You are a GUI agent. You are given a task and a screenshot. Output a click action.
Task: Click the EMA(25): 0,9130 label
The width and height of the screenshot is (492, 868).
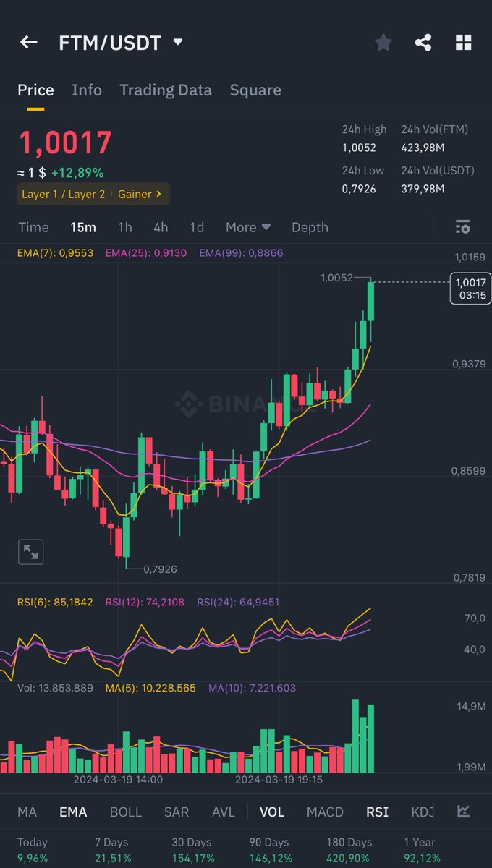146,253
